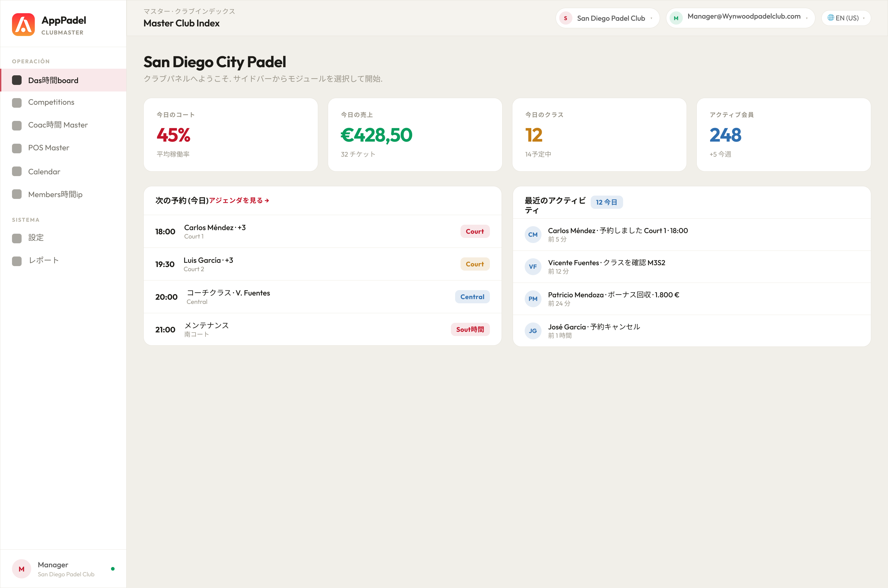Go to Competitions in the sidebar
This screenshot has width=888, height=588.
tap(63, 102)
